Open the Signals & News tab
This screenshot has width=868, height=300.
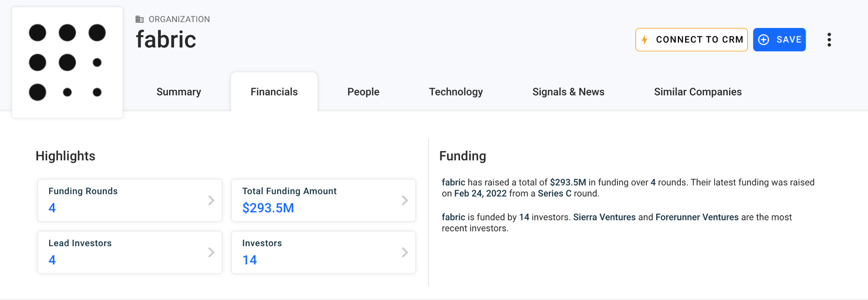click(x=568, y=92)
